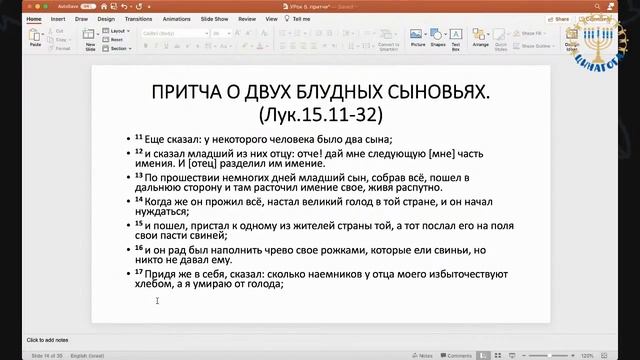Screen dimensions: 640x360
Task: Switch to the Review tab
Action: coord(247,19)
